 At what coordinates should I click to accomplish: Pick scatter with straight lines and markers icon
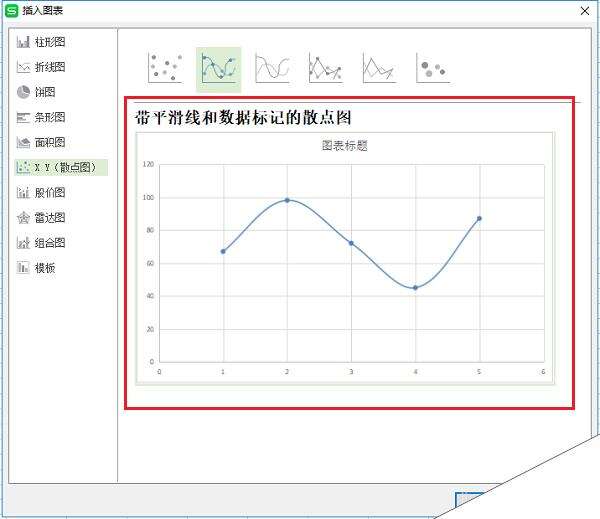(x=326, y=68)
